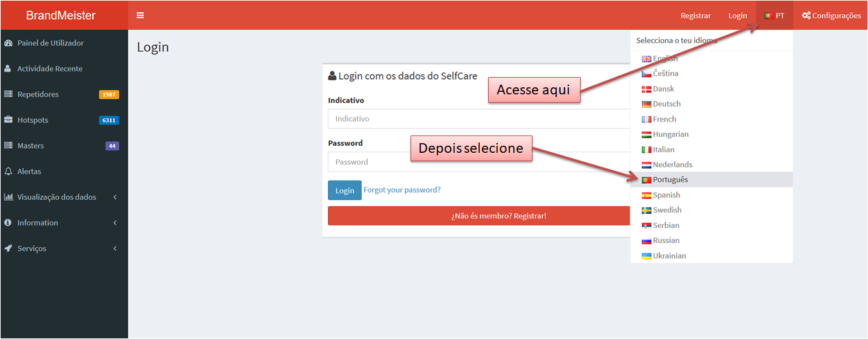Select Nederlands language option
The height and width of the screenshot is (339, 868).
(x=711, y=165)
